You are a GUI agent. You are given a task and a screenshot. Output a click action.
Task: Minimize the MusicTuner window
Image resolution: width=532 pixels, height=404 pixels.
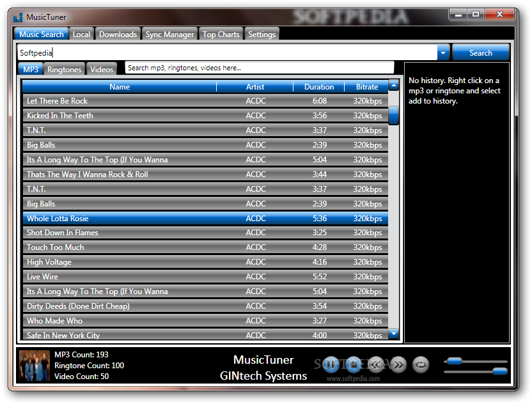458,15
